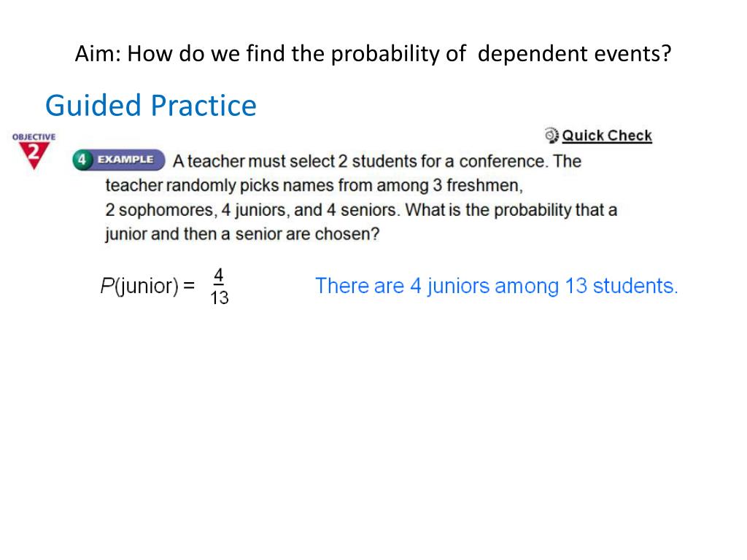Screen dimensions: 747x560
Task: Click the Quick Check spiral icon
Action: click(x=551, y=136)
